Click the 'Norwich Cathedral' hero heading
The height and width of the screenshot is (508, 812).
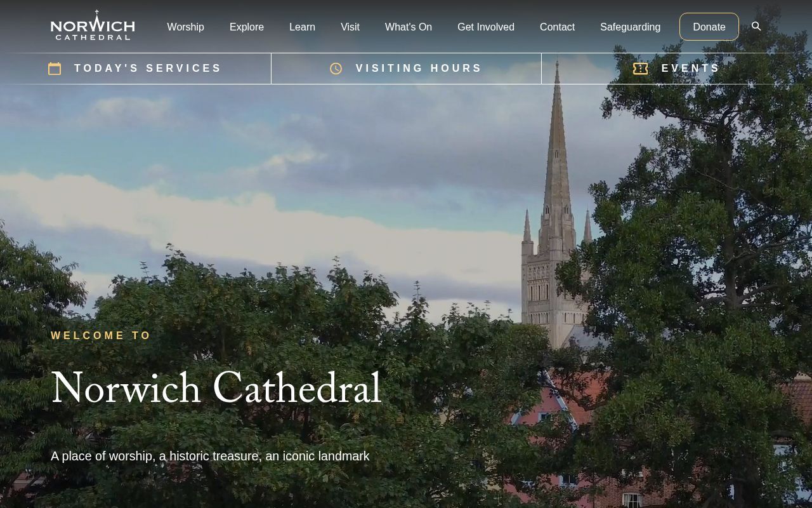click(216, 388)
